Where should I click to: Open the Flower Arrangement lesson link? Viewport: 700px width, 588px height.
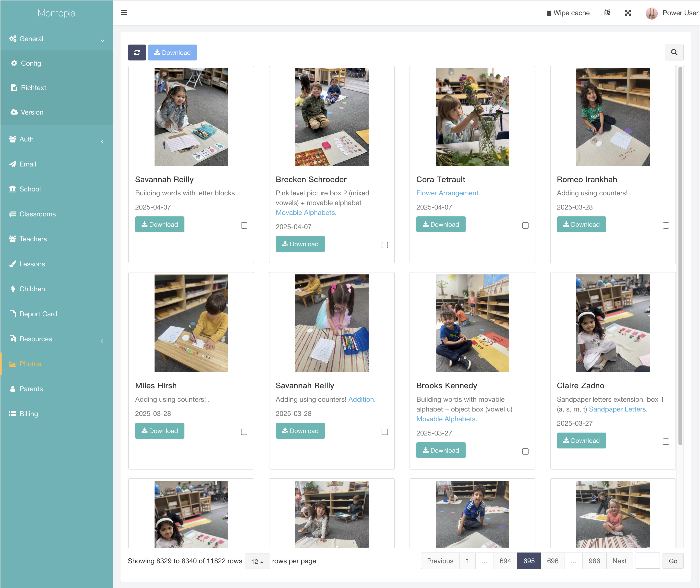point(447,193)
